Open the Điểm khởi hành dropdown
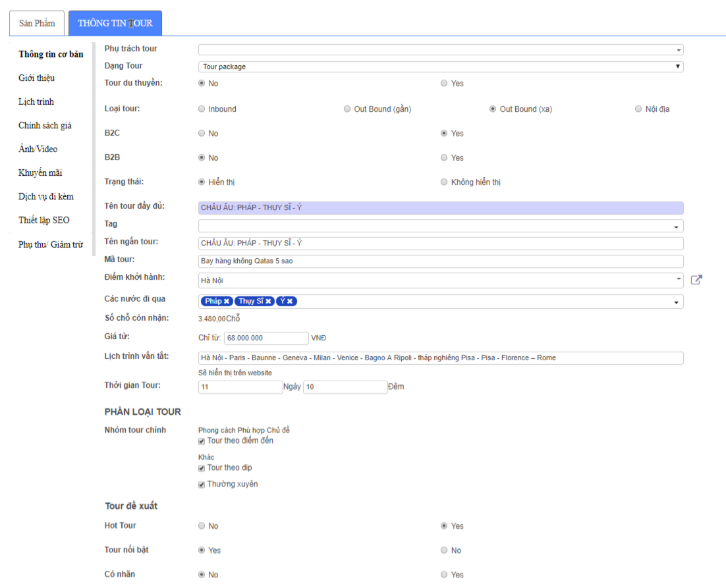Viewport: 726px width, 588px height. click(441, 281)
